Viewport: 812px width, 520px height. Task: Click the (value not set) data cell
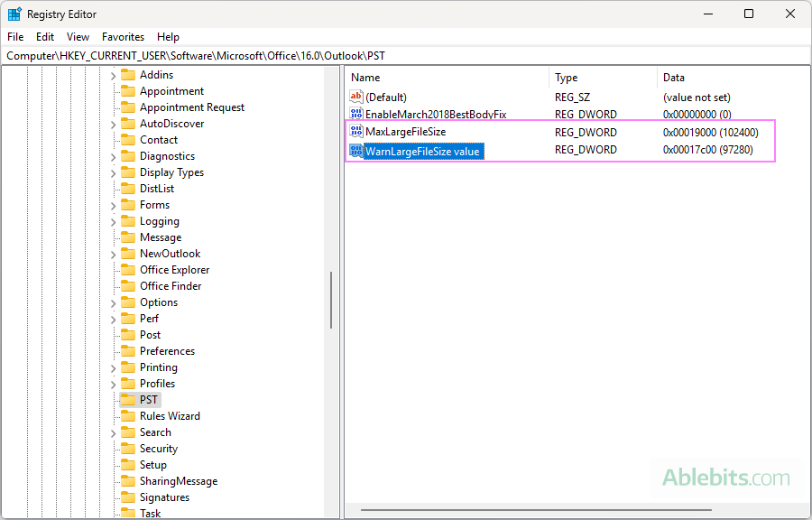tap(697, 97)
